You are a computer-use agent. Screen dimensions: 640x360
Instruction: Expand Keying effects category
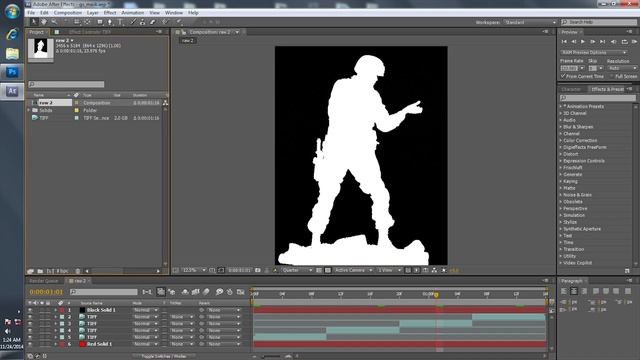click(561, 181)
